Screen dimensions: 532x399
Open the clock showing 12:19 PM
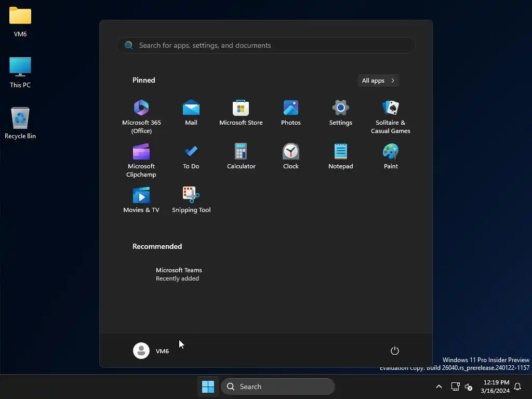click(x=495, y=387)
